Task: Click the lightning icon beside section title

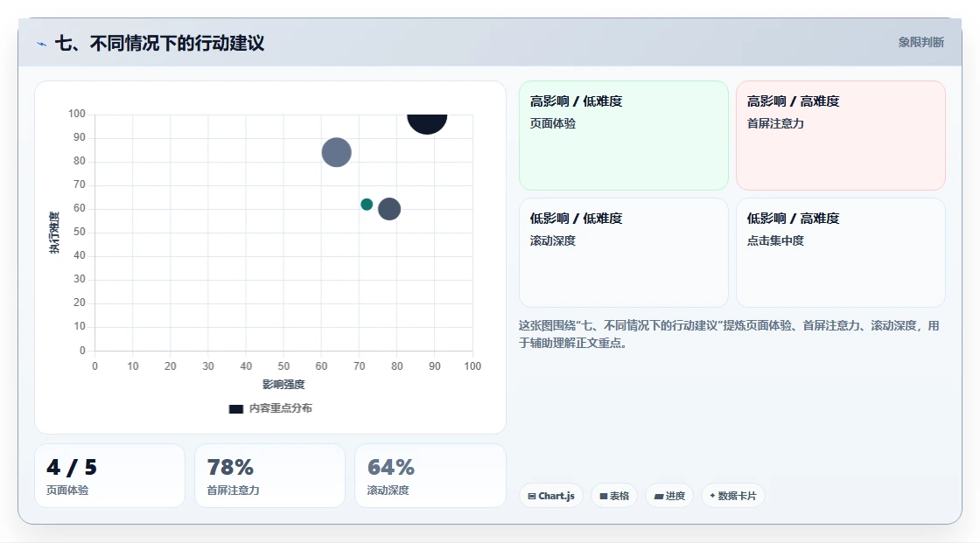Action: [41, 44]
